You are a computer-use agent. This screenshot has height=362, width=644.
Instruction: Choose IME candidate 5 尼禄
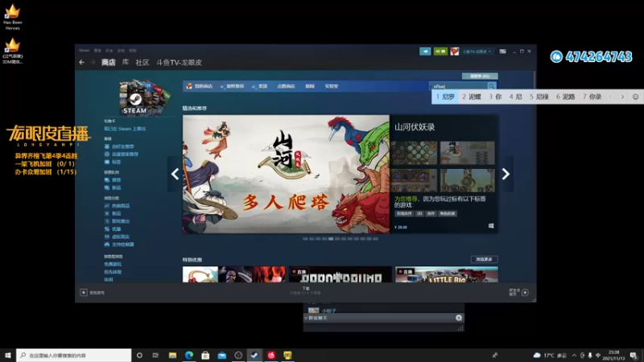coord(539,97)
